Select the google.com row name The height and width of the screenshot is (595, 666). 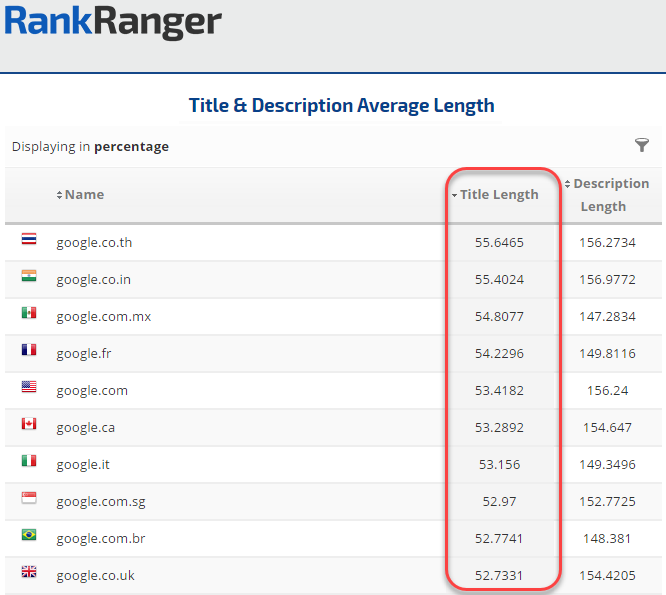click(x=92, y=390)
